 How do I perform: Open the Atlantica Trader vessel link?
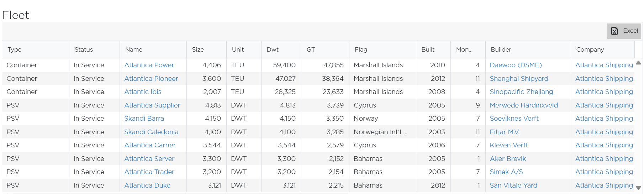tap(149, 172)
